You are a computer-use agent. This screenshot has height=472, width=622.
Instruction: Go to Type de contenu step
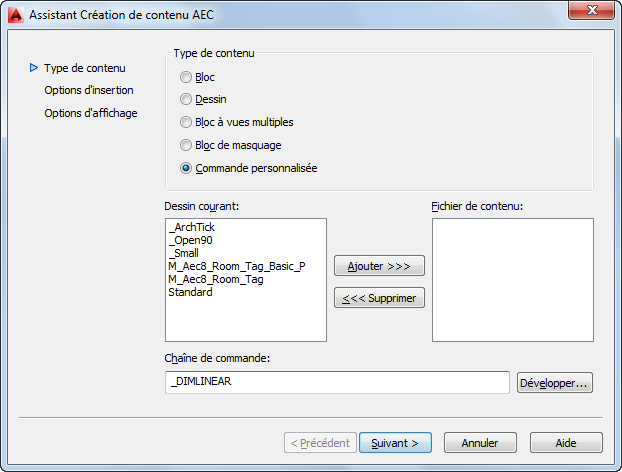84,68
